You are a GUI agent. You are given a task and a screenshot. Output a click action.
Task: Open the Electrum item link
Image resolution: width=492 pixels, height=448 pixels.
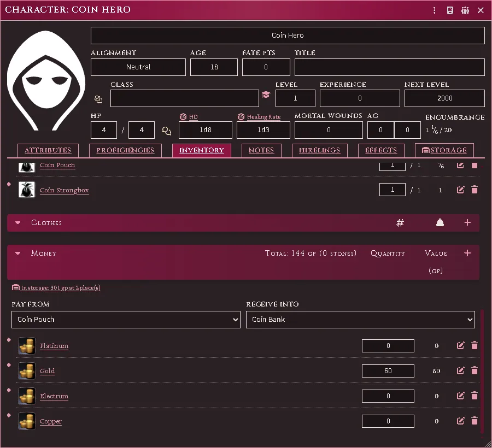point(54,396)
